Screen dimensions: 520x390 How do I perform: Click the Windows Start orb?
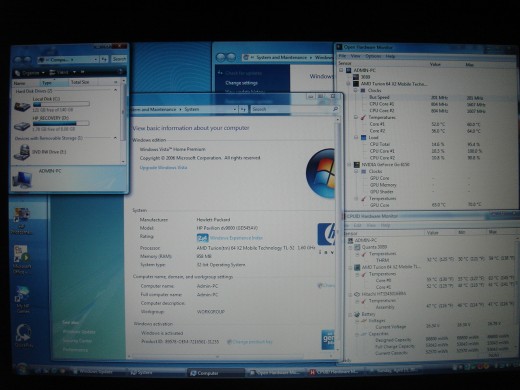22,369
